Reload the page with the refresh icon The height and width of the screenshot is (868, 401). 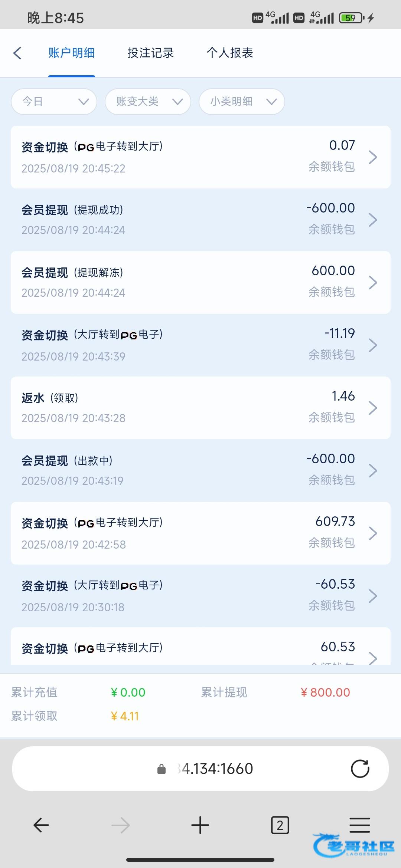(x=360, y=769)
